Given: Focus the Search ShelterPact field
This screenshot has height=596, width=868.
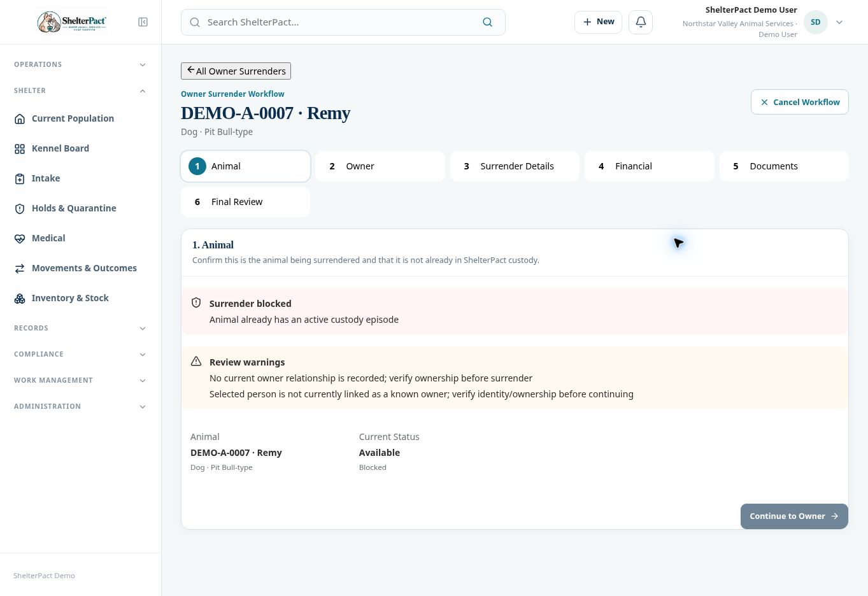Looking at the screenshot, I should pyautogui.click(x=343, y=22).
